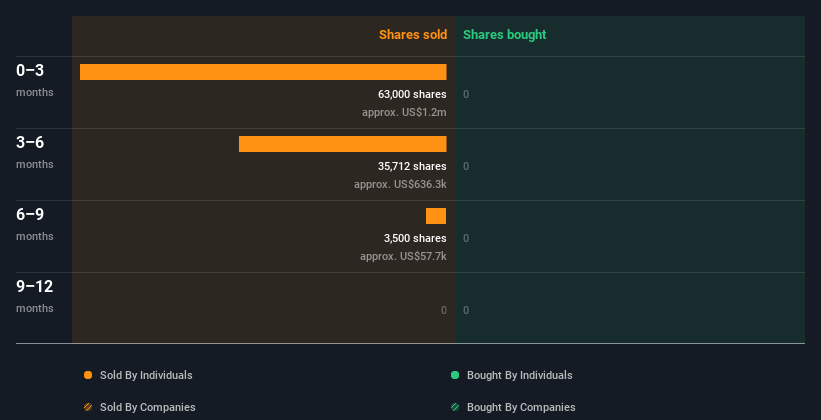
Task: Select the 'approx. US$1.2m' text
Action: [404, 112]
